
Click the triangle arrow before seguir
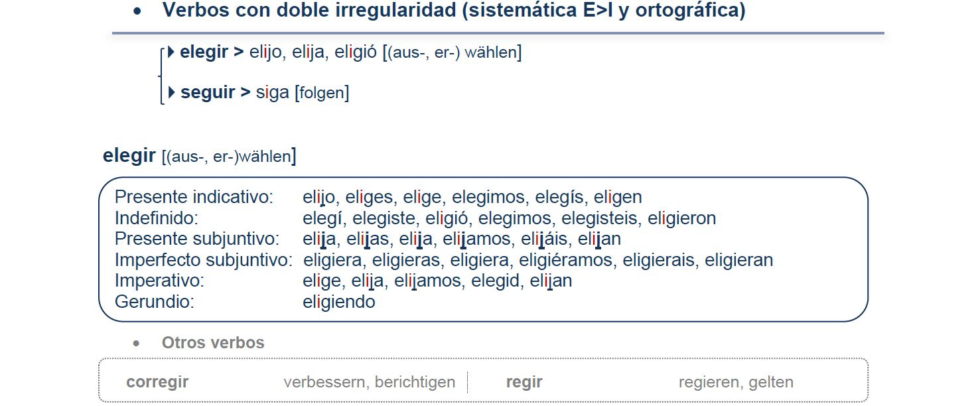click(x=172, y=92)
